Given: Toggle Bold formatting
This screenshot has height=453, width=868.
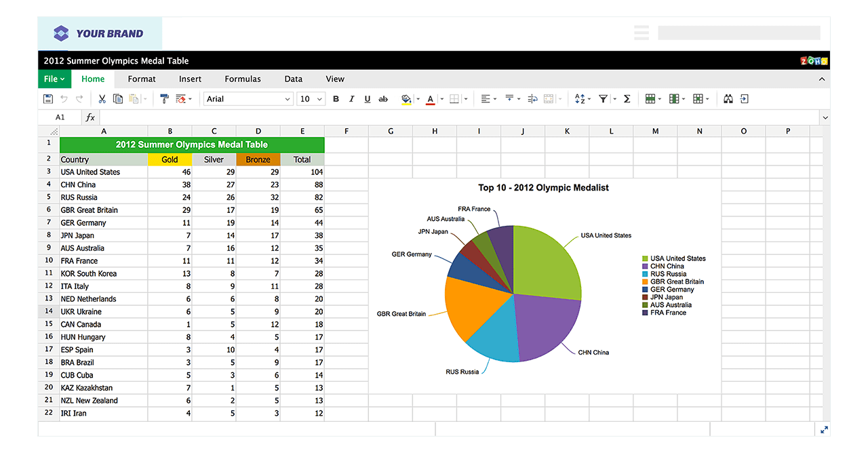Looking at the screenshot, I should (x=336, y=99).
